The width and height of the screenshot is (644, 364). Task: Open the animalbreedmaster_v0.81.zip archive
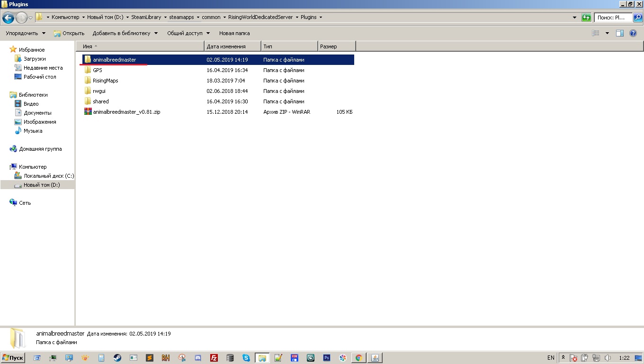(x=126, y=112)
